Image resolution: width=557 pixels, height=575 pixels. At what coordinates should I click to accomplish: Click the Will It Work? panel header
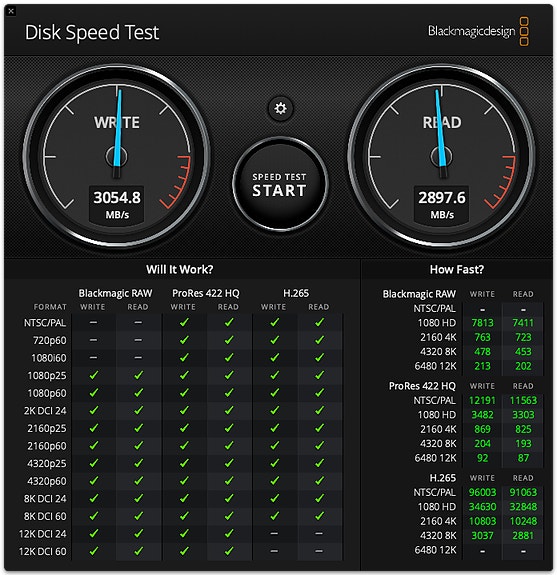point(180,270)
